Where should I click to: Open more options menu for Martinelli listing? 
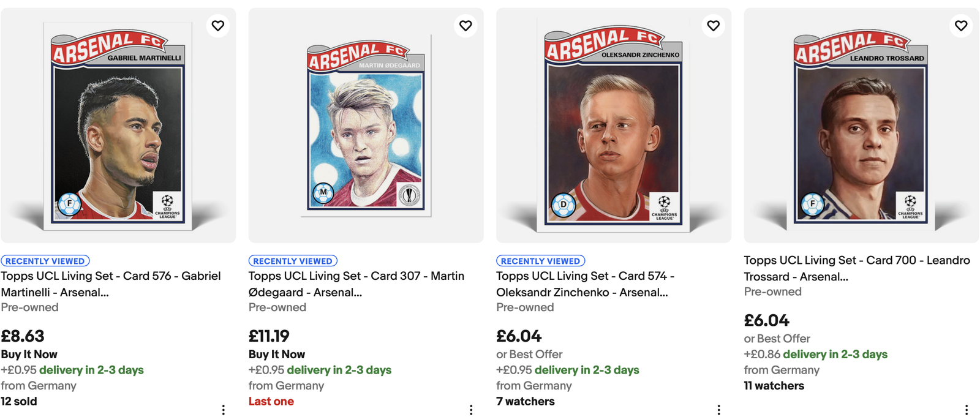(x=224, y=410)
